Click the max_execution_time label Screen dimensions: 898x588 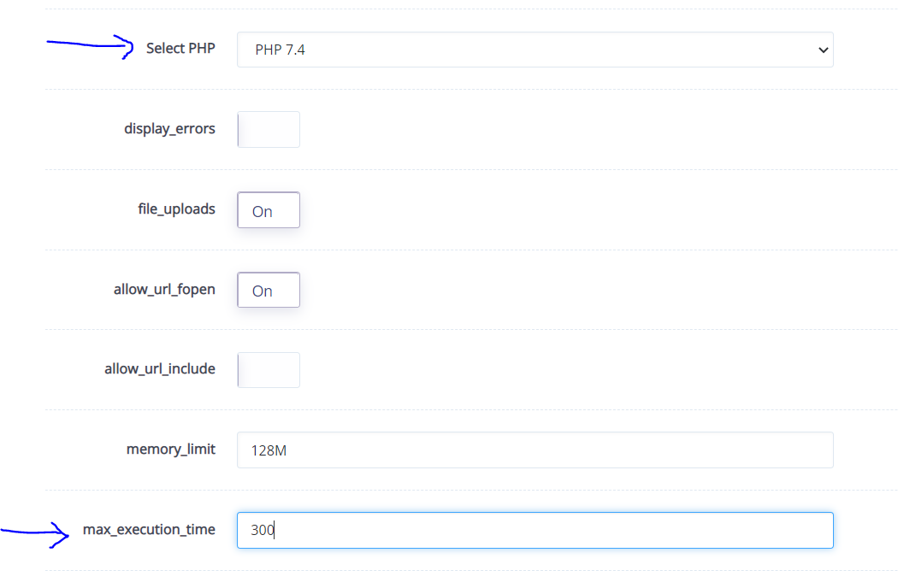[x=150, y=529]
